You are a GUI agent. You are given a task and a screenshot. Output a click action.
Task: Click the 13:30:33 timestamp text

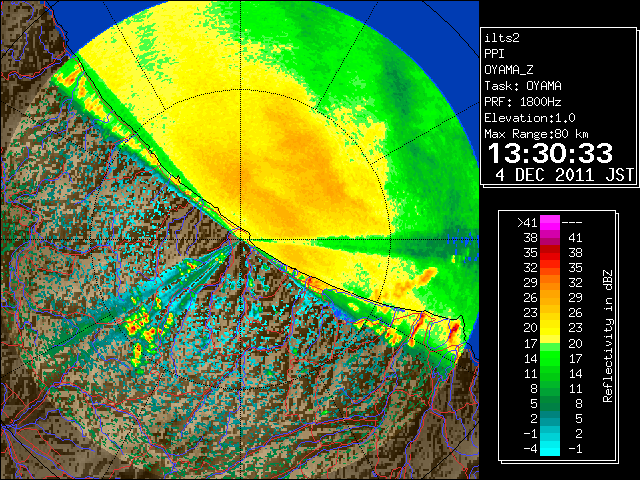click(x=550, y=153)
